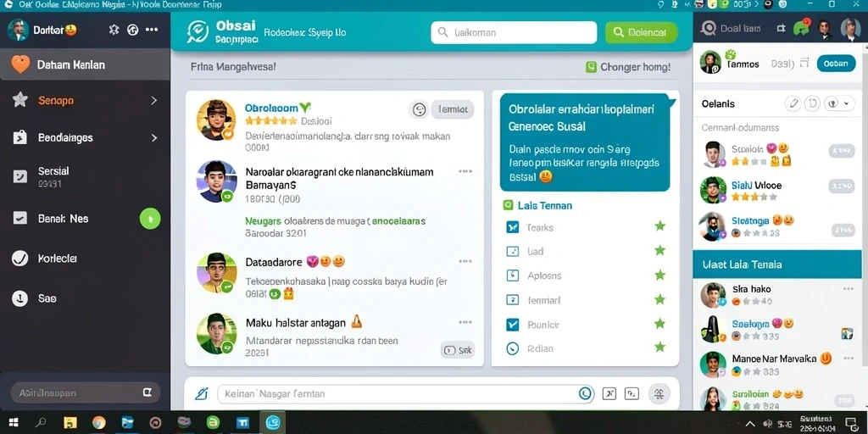Select the Uaet Laia Tenala section header
868x434 pixels.
777,264
